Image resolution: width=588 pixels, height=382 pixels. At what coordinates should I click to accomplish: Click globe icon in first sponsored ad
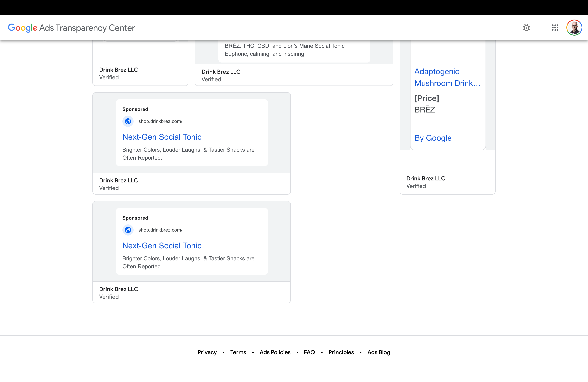click(x=128, y=121)
